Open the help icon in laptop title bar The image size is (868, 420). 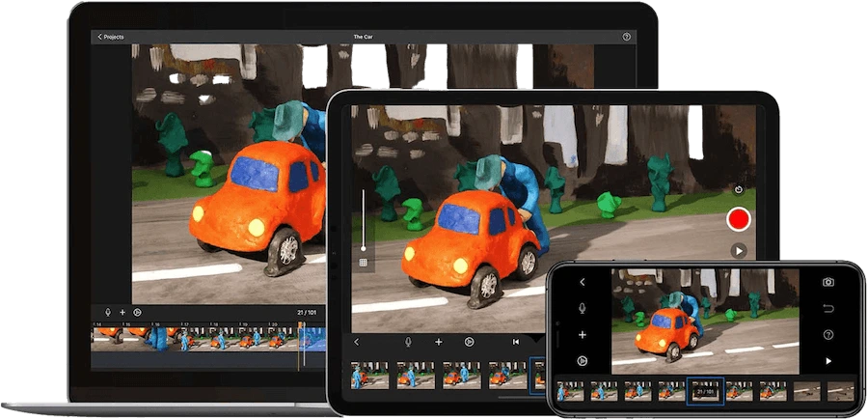click(626, 37)
